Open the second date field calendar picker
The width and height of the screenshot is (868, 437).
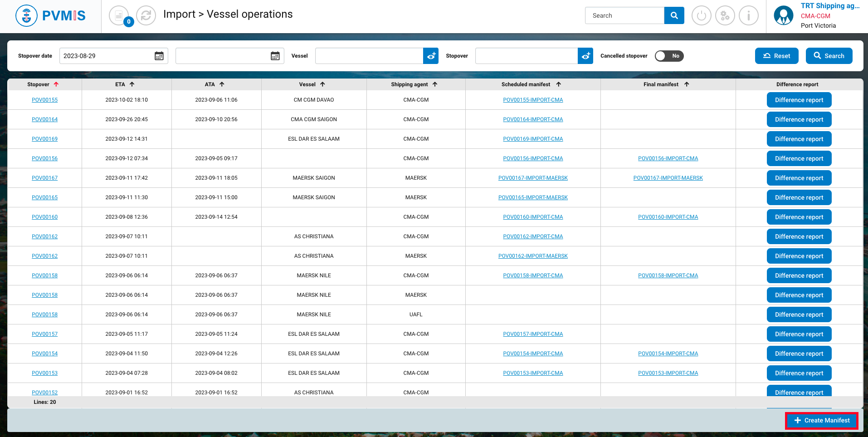(x=275, y=56)
